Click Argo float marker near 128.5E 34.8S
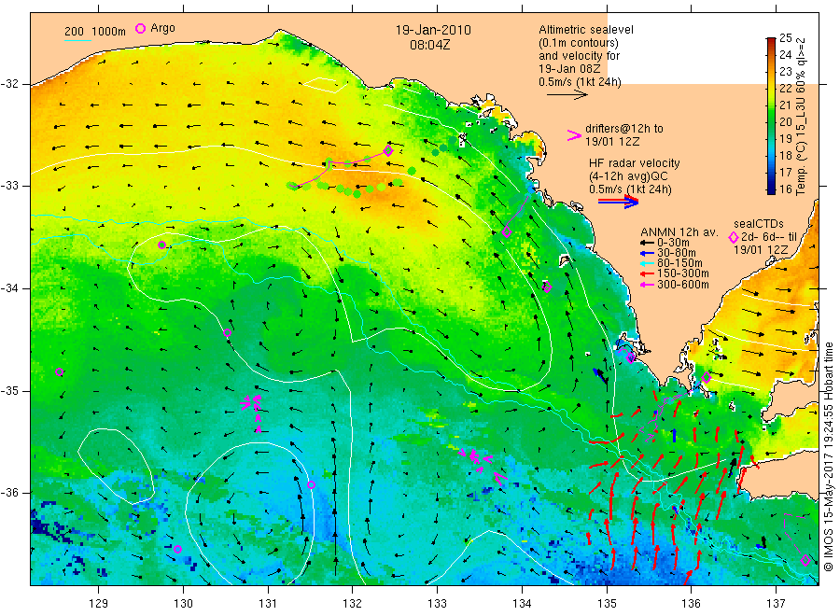This screenshot has width=840, height=616. click(60, 372)
